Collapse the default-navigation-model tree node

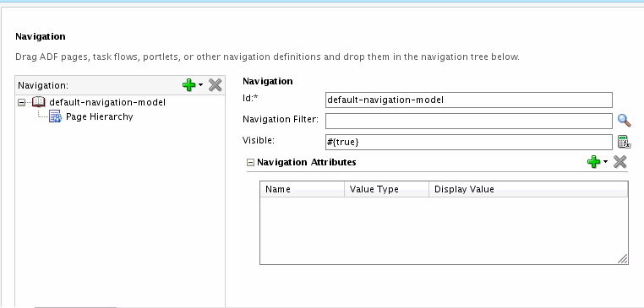(x=22, y=103)
